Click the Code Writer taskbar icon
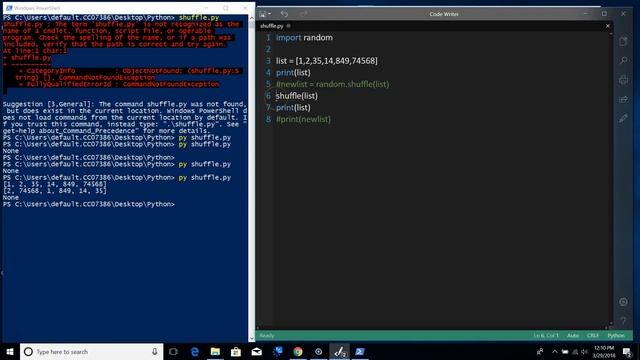640x360 pixels. [x=339, y=351]
